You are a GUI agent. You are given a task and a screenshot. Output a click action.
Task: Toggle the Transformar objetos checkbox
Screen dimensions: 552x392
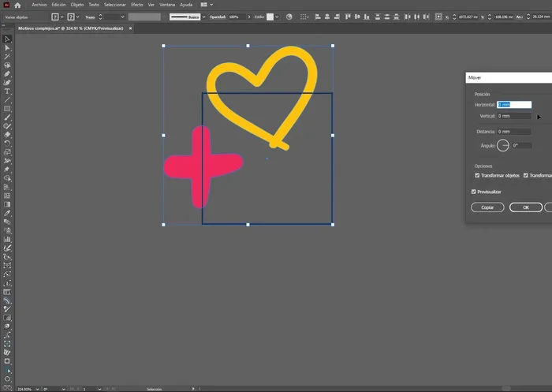[477, 175]
